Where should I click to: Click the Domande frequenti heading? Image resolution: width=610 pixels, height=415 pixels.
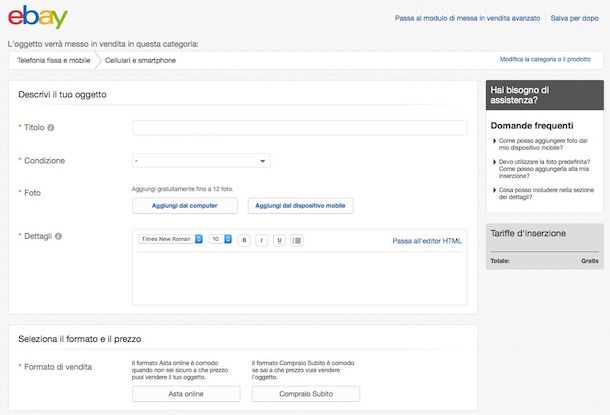click(532, 126)
